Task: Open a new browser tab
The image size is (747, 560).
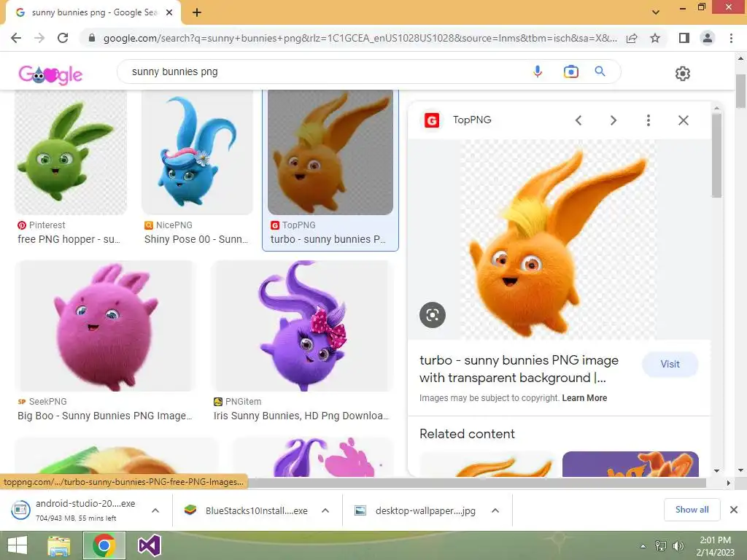Action: pyautogui.click(x=197, y=12)
